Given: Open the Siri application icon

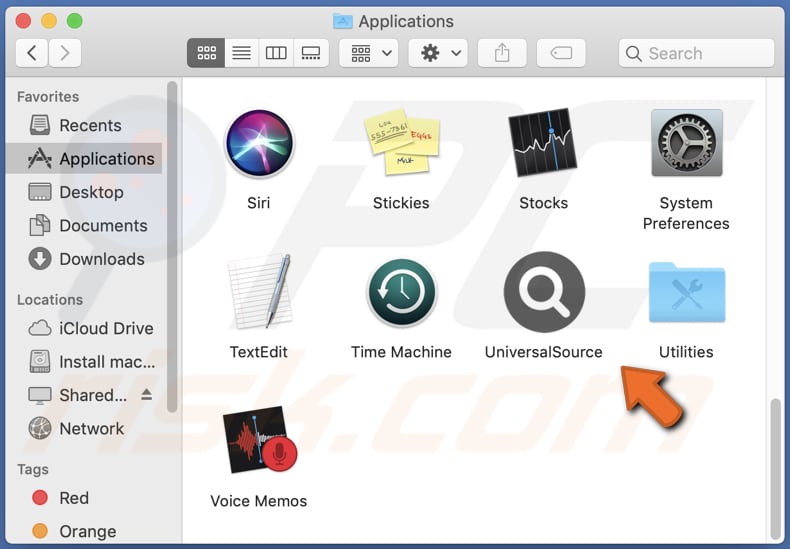Looking at the screenshot, I should click(x=259, y=144).
